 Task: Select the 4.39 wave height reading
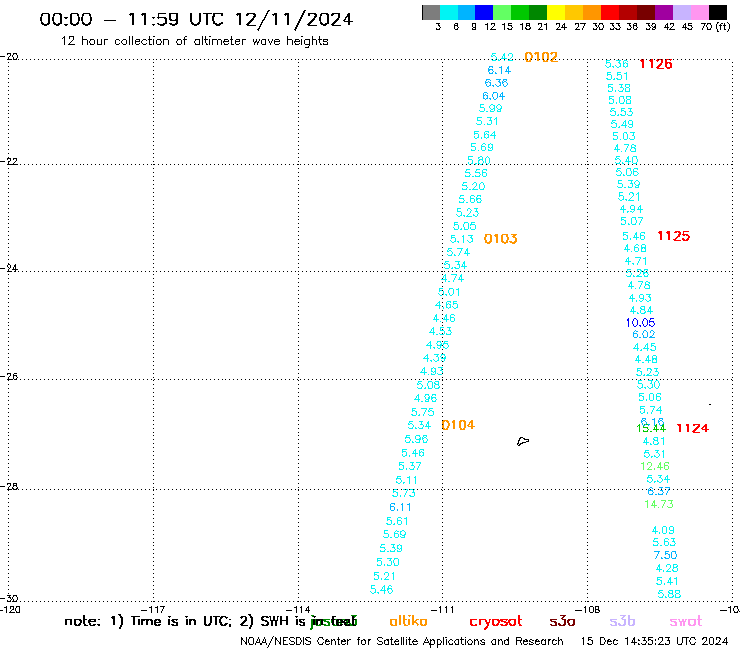click(x=434, y=358)
